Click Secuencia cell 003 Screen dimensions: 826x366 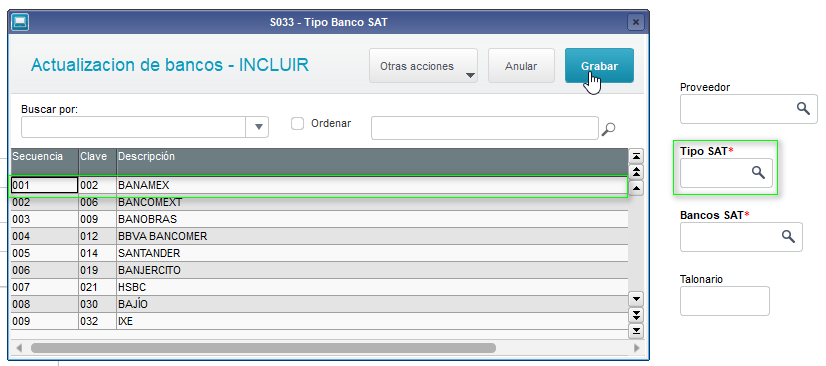(45, 220)
